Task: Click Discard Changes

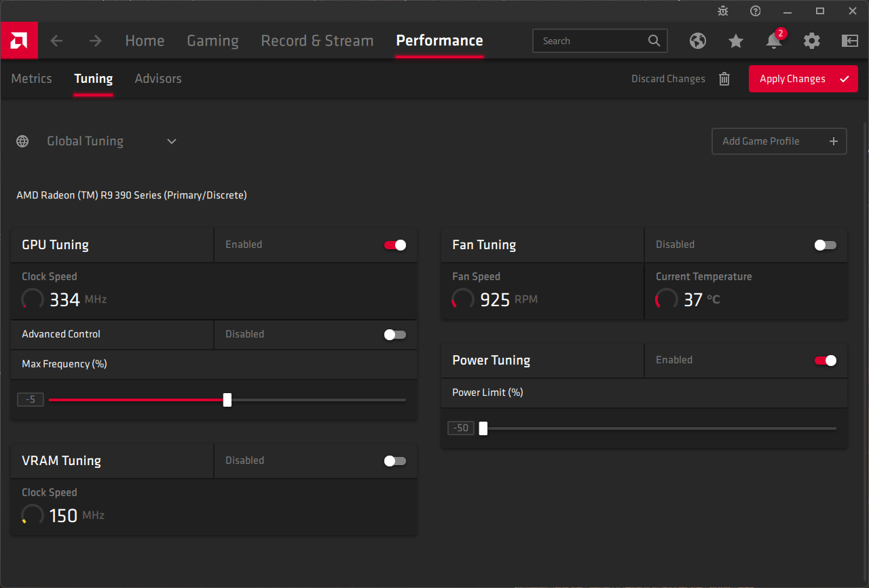Action: pyautogui.click(x=668, y=79)
